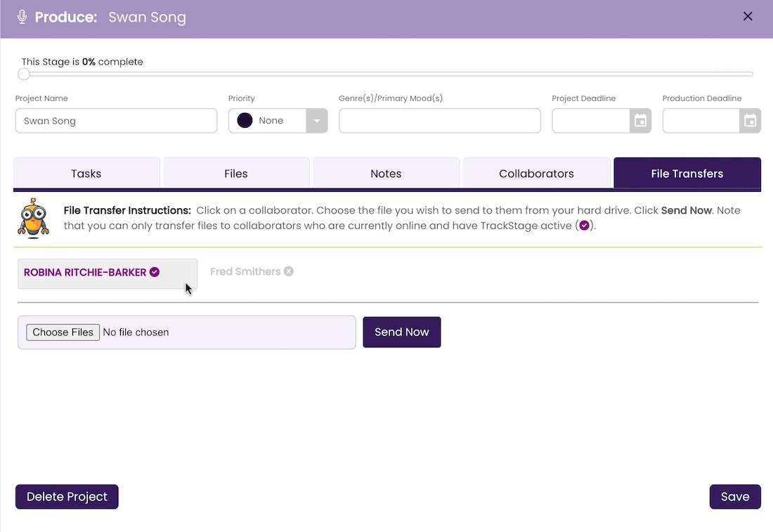Switch to the Tasks tab
Screen dimensions: 773x532
tap(86, 173)
